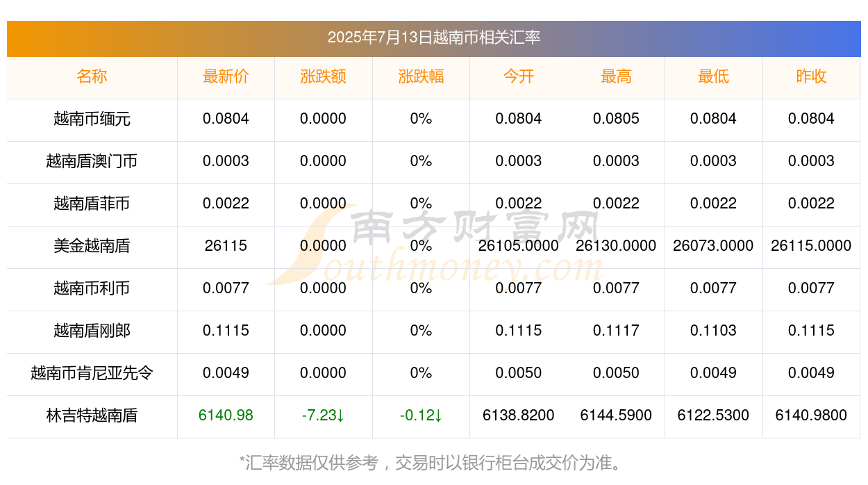Screen dimensions: 868x485
Task: Click the 最低 column header
Action: click(x=713, y=76)
